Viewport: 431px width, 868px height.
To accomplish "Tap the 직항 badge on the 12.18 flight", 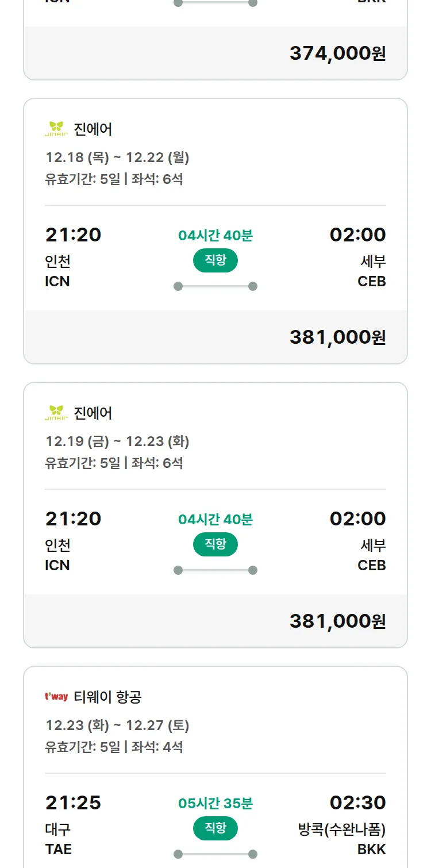I will (x=215, y=260).
